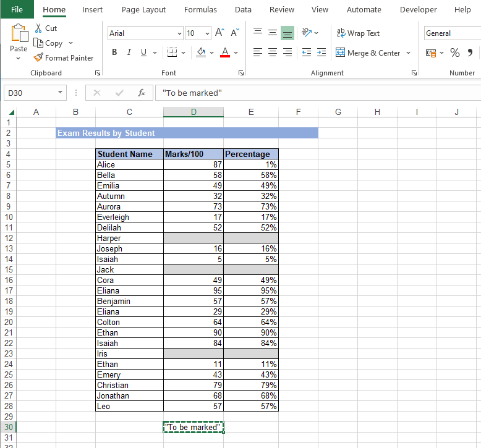481x448 pixels.
Task: Select the Marks/100 header cell
Action: pyautogui.click(x=193, y=154)
